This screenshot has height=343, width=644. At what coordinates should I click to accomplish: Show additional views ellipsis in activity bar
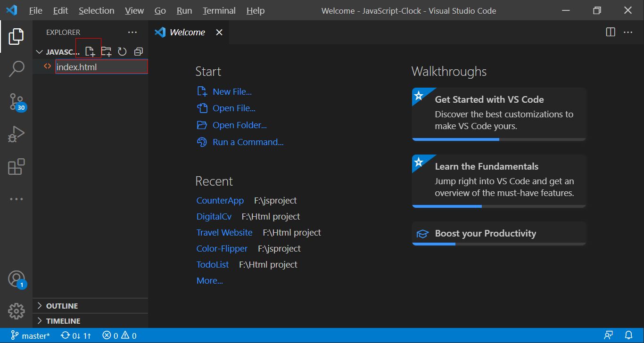[x=16, y=199]
